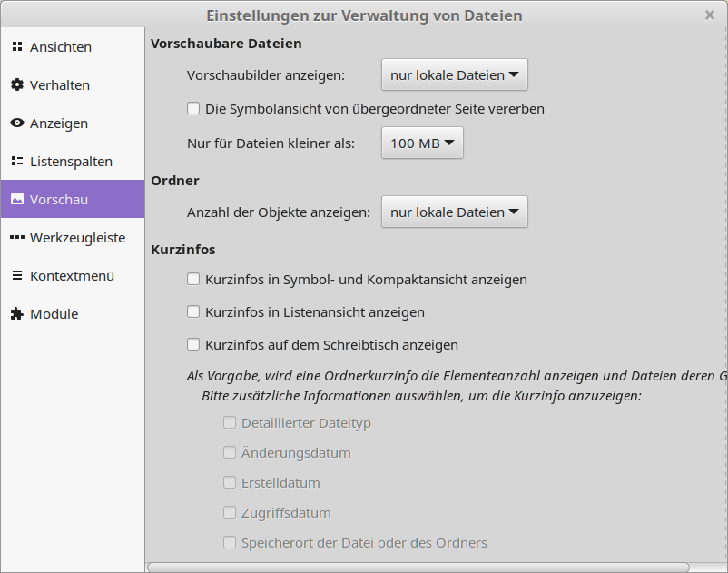Open the 100 MB file size dropdown
This screenshot has width=728, height=573.
(x=422, y=143)
